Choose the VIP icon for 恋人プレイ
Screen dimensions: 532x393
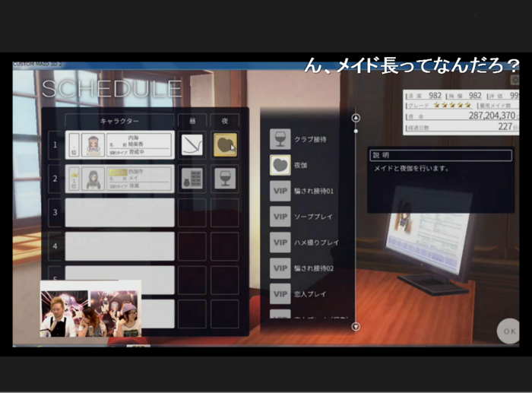(280, 294)
